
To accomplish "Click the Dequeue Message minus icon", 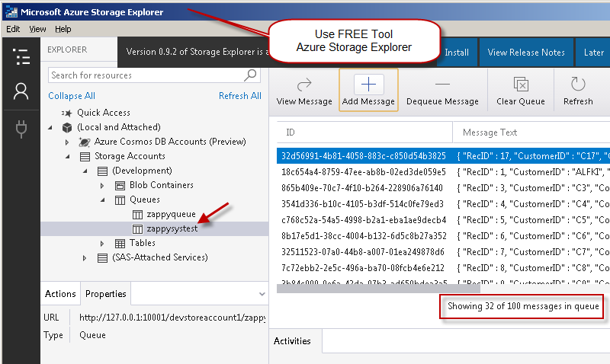I will (442, 84).
